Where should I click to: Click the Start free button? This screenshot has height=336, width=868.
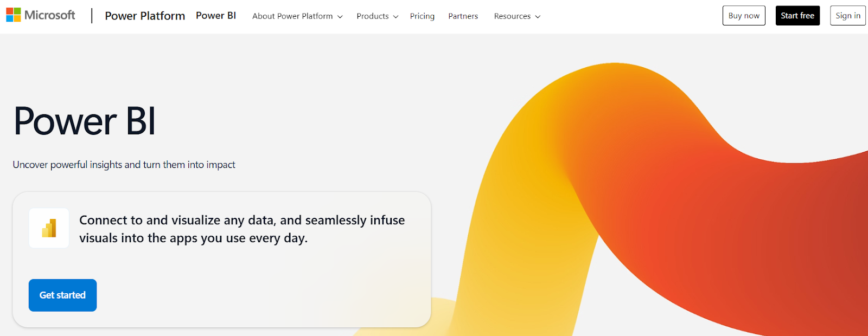pyautogui.click(x=797, y=16)
